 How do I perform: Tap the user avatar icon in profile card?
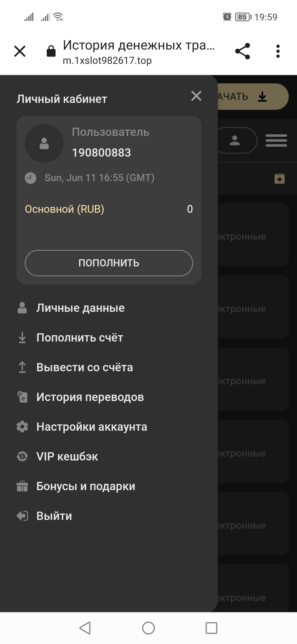pos(44,143)
